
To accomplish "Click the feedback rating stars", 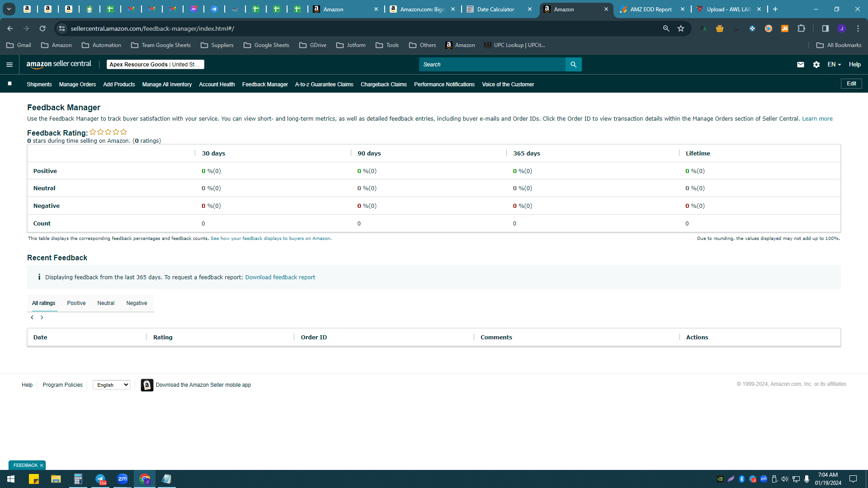I will [x=108, y=132].
